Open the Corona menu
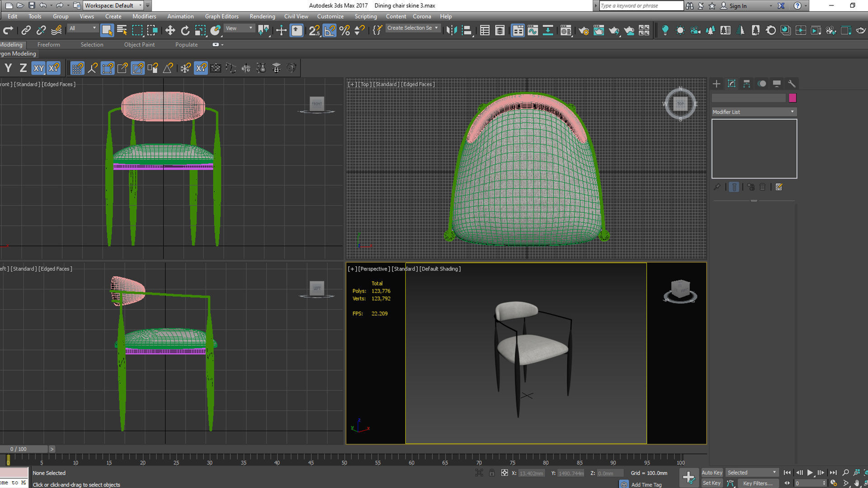 click(422, 16)
